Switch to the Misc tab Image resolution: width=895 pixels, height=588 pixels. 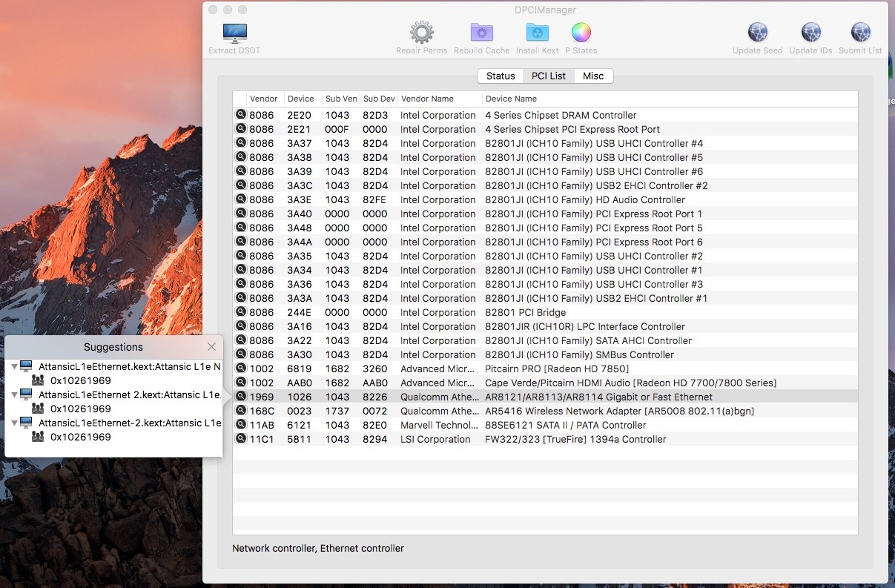[x=593, y=76]
